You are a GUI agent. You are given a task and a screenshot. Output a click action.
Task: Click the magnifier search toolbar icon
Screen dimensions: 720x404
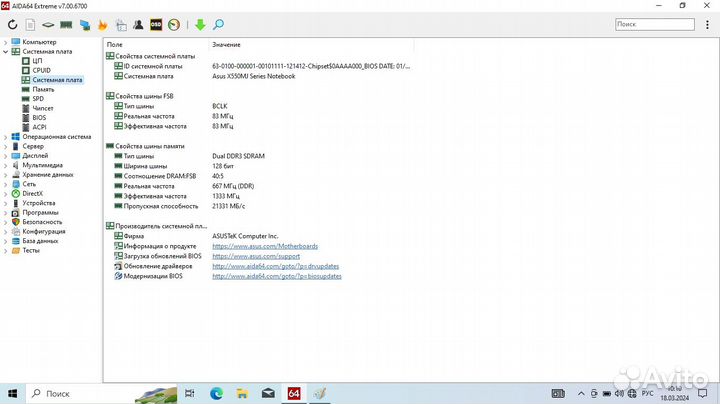(x=219, y=25)
